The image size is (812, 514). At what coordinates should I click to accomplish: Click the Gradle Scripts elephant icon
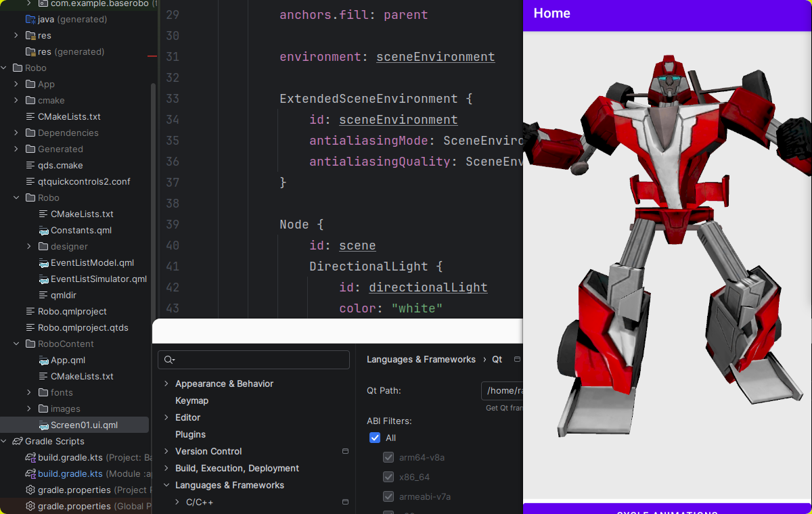pos(18,441)
